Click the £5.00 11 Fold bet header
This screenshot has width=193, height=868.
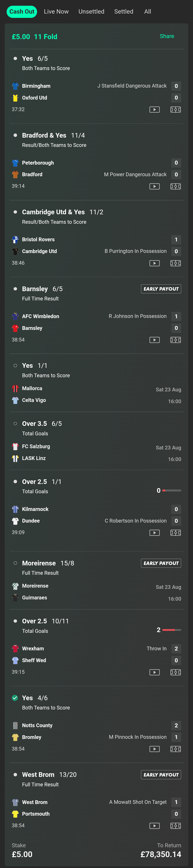(34, 37)
